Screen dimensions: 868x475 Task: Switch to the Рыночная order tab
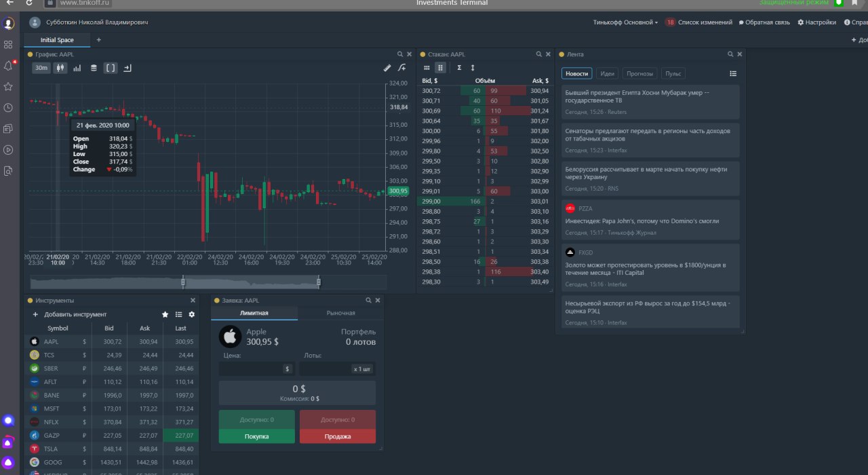point(340,313)
